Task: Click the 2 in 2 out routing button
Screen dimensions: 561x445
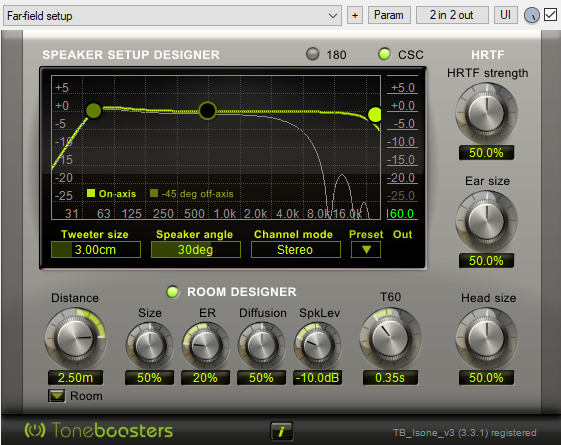Action: click(452, 15)
